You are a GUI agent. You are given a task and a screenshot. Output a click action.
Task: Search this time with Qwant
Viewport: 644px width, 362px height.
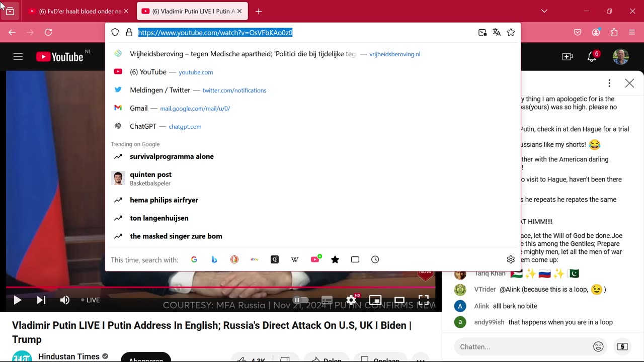tap(275, 259)
